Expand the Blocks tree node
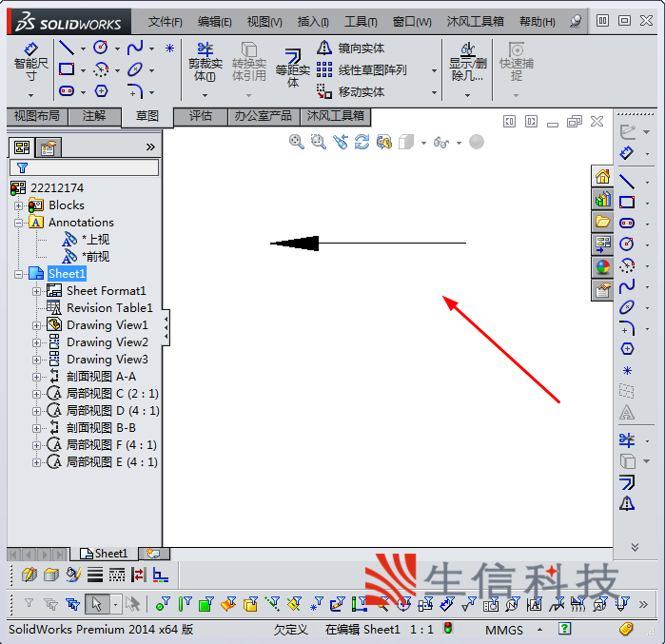Screen dimensions: 665x644 tap(18, 206)
